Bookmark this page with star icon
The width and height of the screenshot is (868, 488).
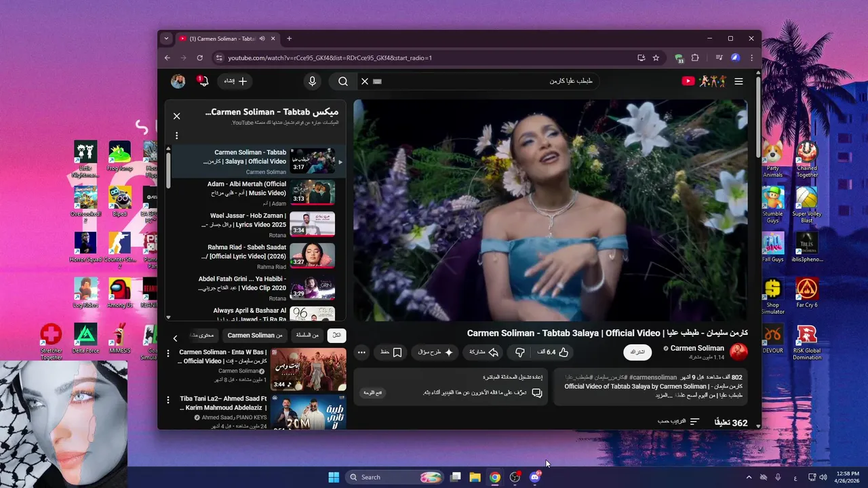[656, 58]
